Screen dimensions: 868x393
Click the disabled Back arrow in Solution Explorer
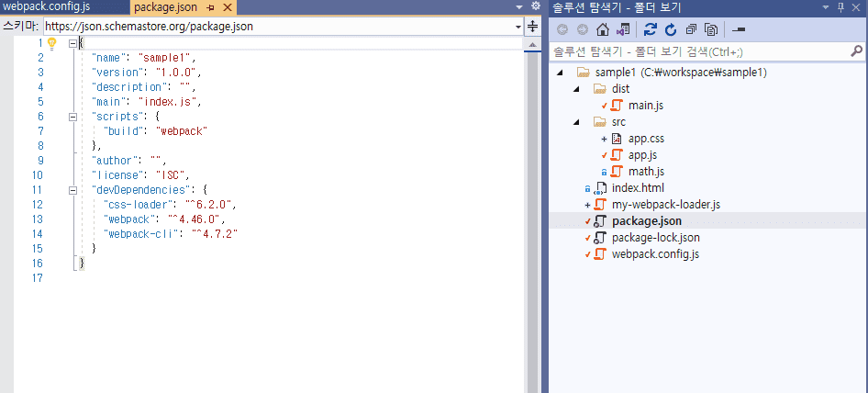point(562,29)
